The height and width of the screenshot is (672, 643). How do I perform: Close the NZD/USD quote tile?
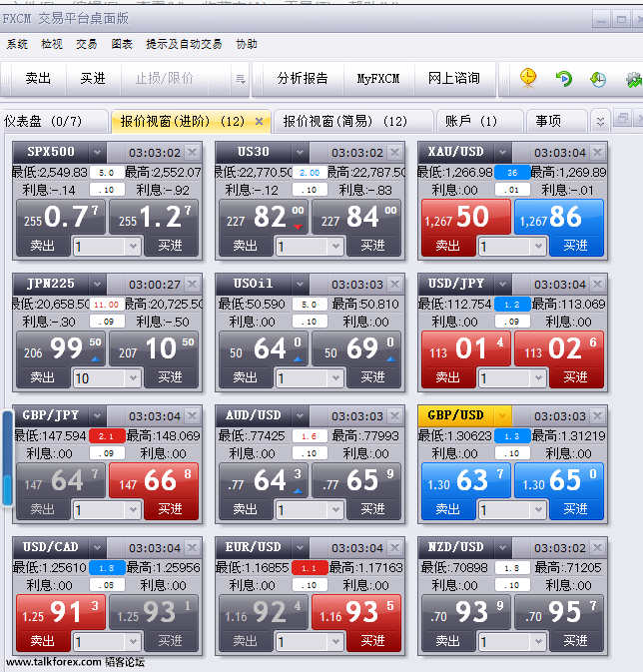[597, 548]
